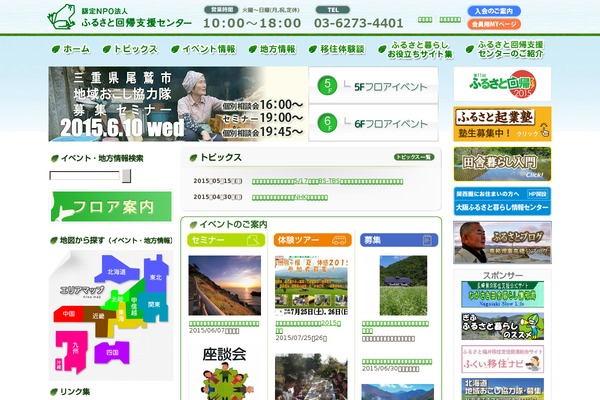
Task: Open the フロア案内 banner
Action: (x=111, y=207)
